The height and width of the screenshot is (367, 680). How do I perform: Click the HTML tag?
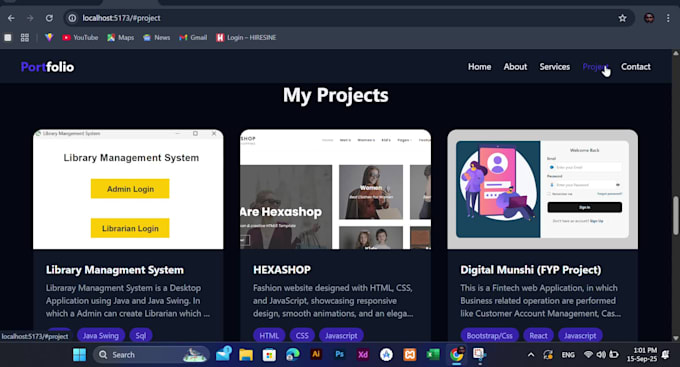coord(269,335)
